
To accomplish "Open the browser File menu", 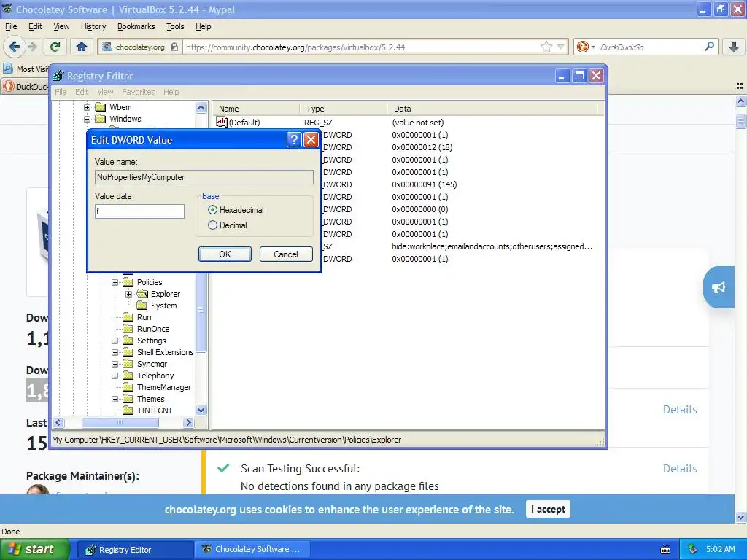I will point(11,26).
